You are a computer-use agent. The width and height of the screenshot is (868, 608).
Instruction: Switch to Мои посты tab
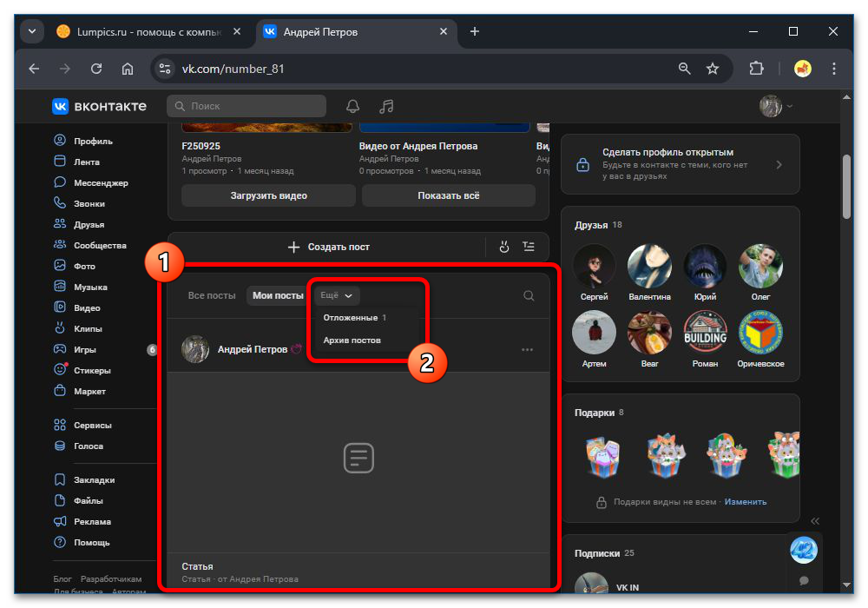point(278,295)
